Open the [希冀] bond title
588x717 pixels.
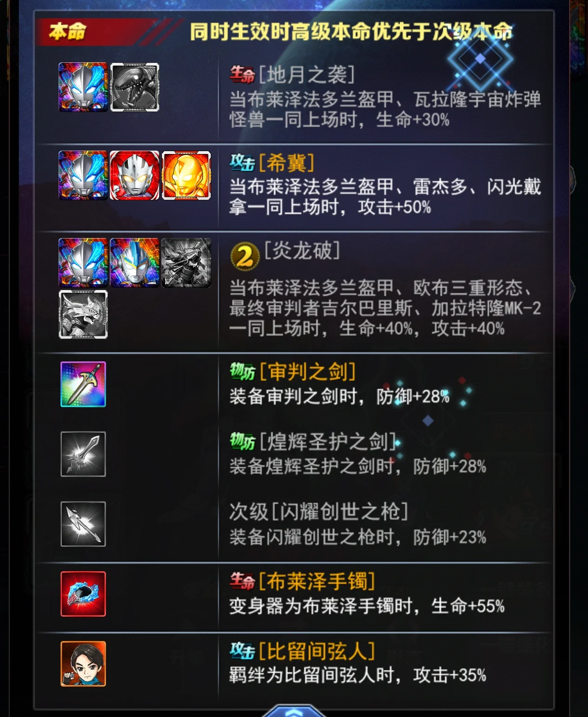point(286,163)
